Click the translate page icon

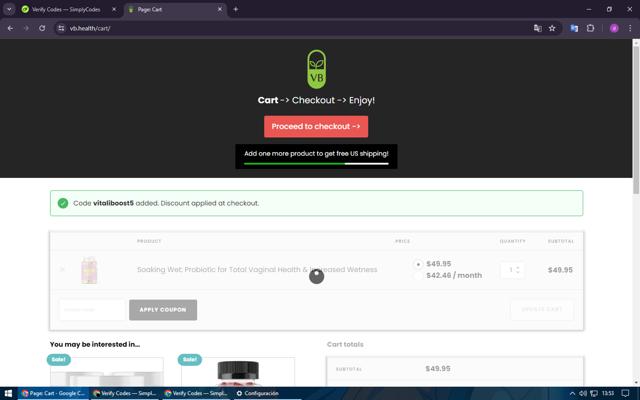coord(538,28)
